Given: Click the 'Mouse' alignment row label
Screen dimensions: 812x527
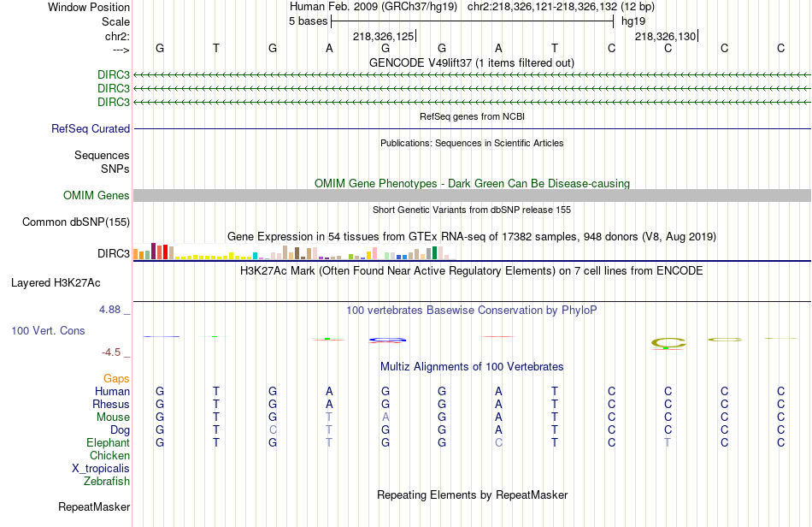Looking at the screenshot, I should click(x=113, y=417).
